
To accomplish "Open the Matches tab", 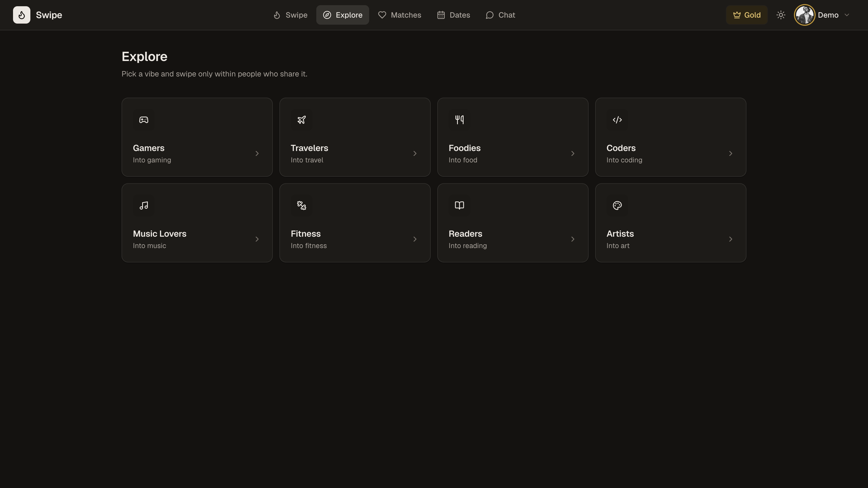I will coord(399,15).
